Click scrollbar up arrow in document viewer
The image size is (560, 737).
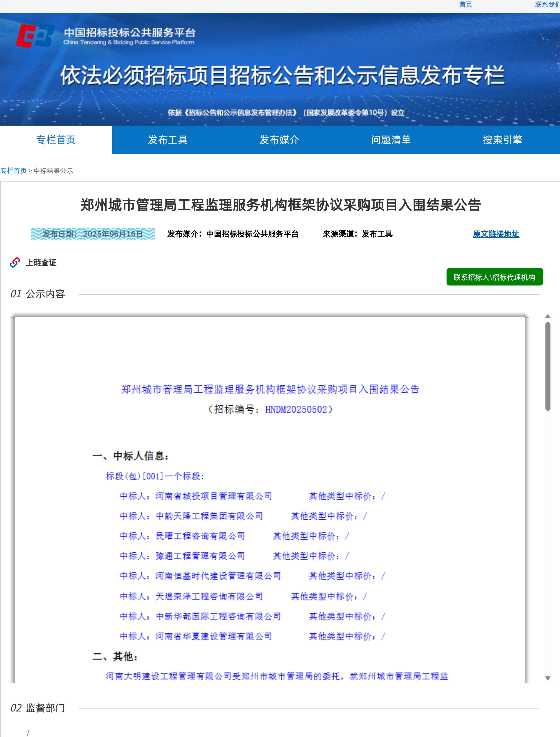click(548, 316)
